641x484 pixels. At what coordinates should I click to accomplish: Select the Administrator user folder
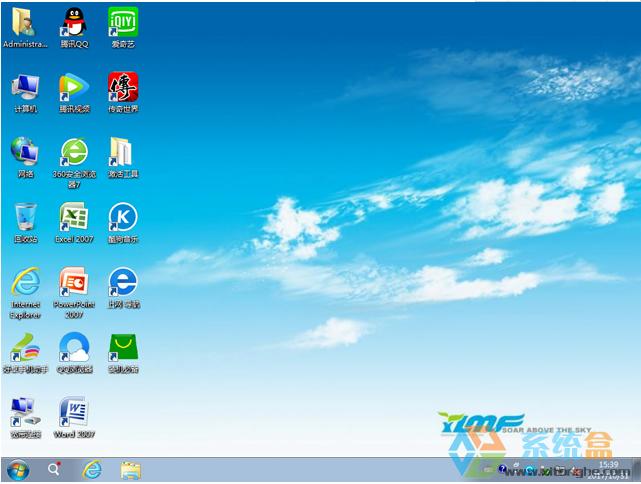[x=25, y=22]
